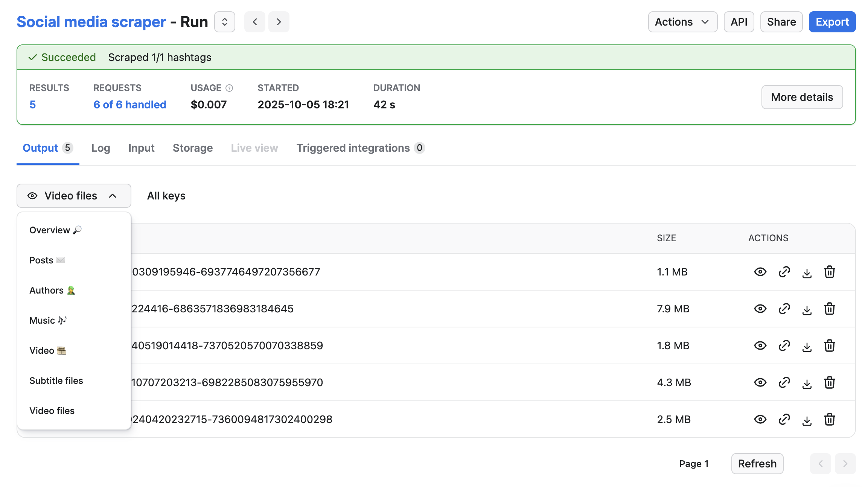
Task: Collapse the Video files view dropdown
Action: coord(74,196)
